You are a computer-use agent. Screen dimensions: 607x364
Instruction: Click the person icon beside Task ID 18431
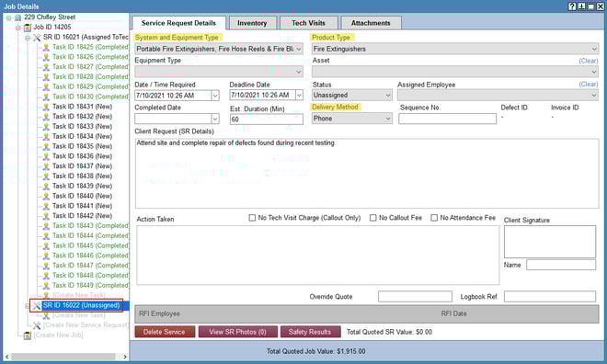(46, 107)
